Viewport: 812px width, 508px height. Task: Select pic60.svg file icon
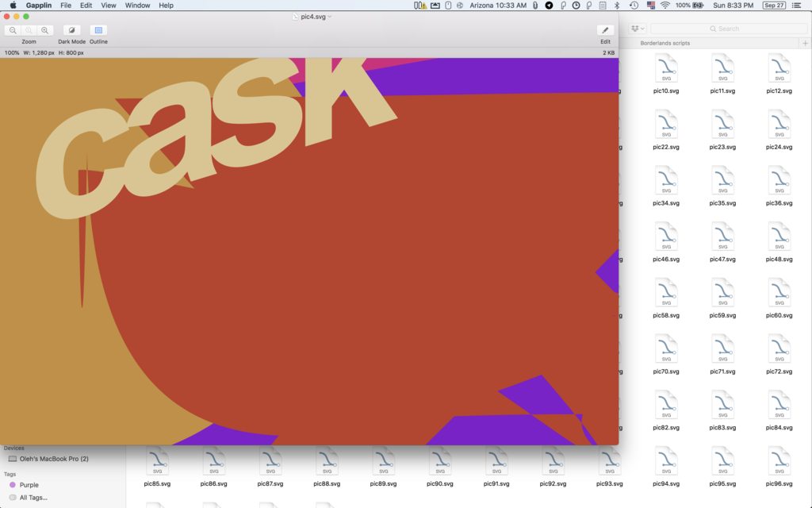pos(779,294)
